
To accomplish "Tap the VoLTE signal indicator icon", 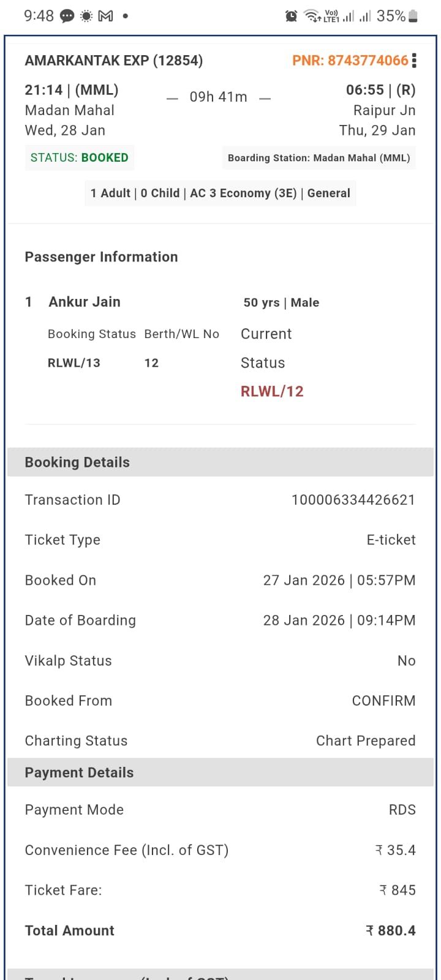I will tap(331, 17).
